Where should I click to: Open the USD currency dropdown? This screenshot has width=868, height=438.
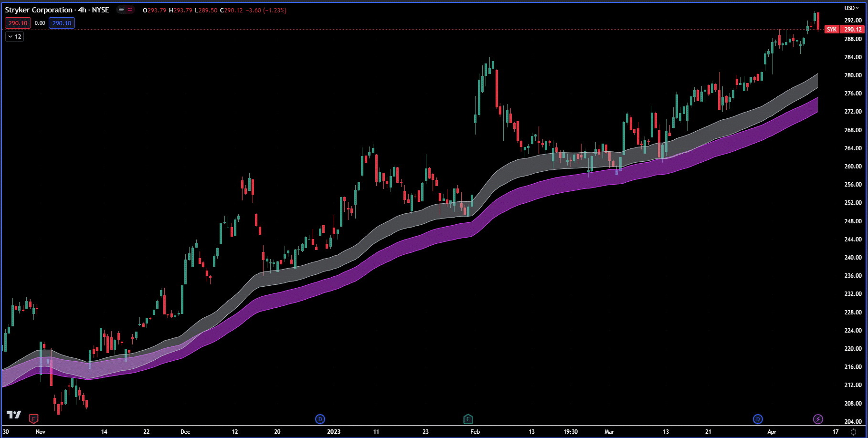851,7
